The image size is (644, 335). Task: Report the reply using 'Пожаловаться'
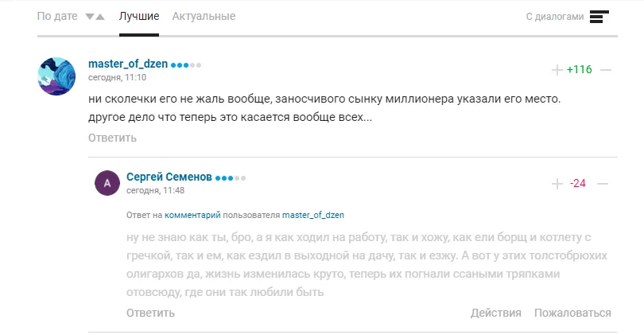[x=572, y=313]
